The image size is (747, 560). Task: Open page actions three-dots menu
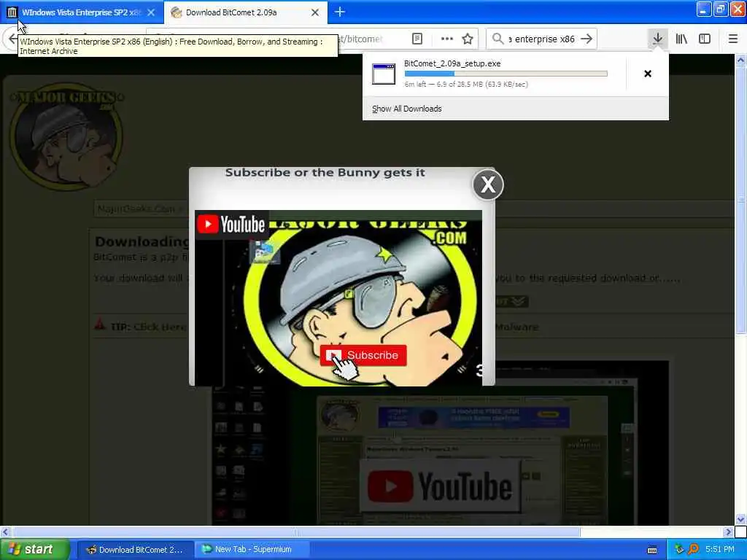point(447,39)
